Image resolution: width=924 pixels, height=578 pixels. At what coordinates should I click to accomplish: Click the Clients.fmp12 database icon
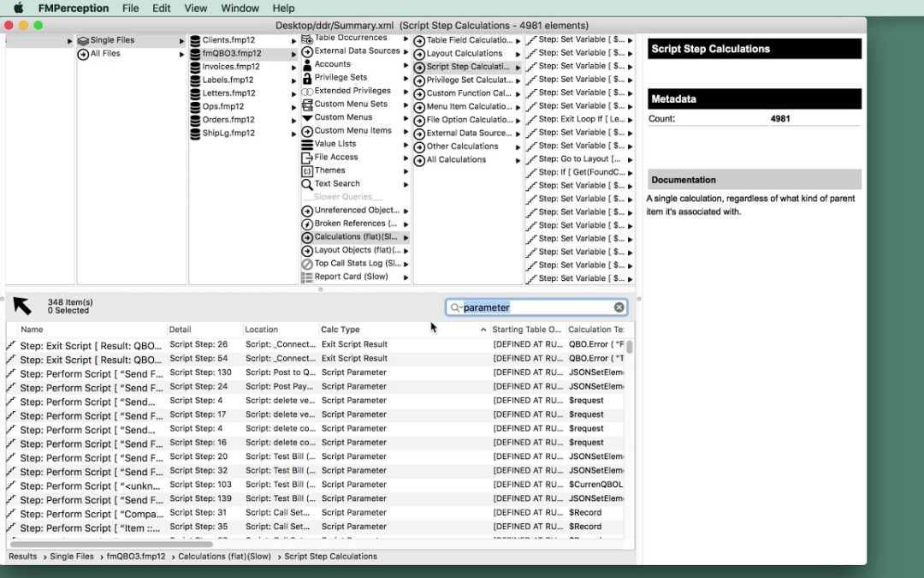(x=195, y=41)
